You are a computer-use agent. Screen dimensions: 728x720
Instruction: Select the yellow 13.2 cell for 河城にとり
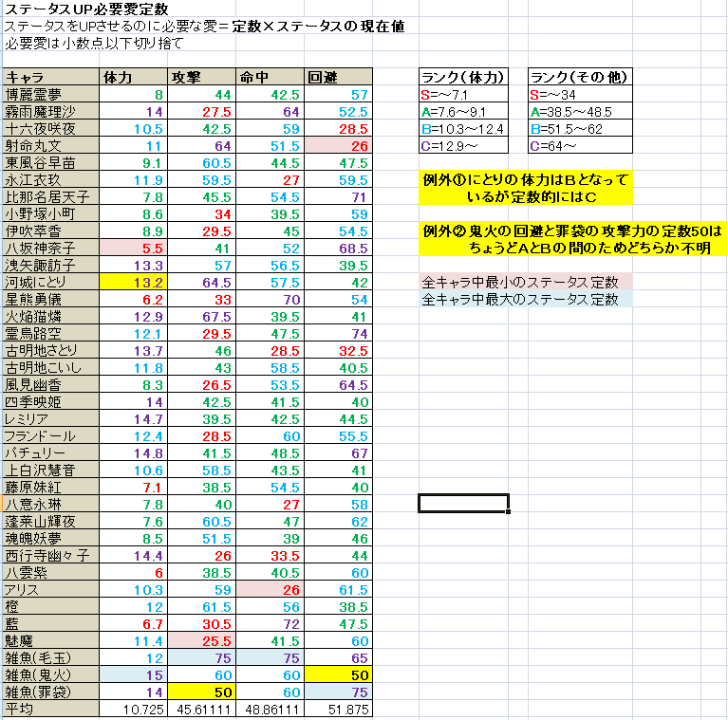click(x=132, y=282)
